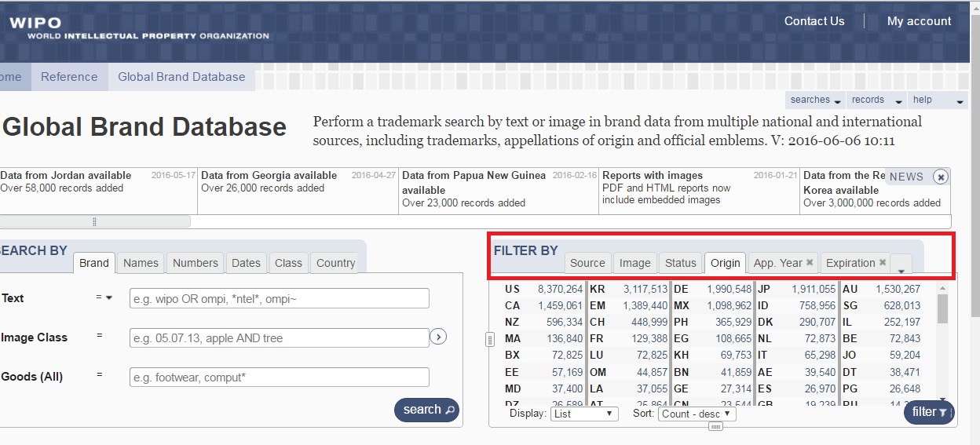Select origin PG with 26,648 records

click(881, 388)
